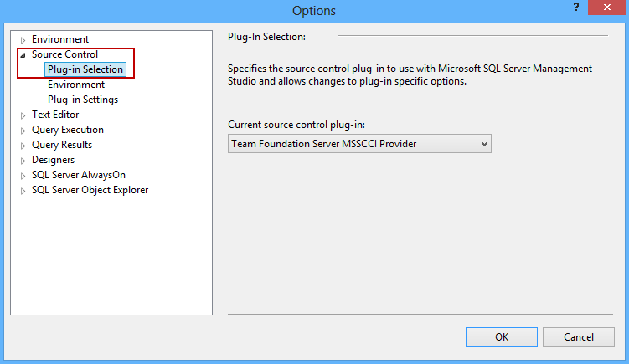Viewport: 629px width, 364px height.
Task: Click the Cancel button
Action: click(x=578, y=337)
